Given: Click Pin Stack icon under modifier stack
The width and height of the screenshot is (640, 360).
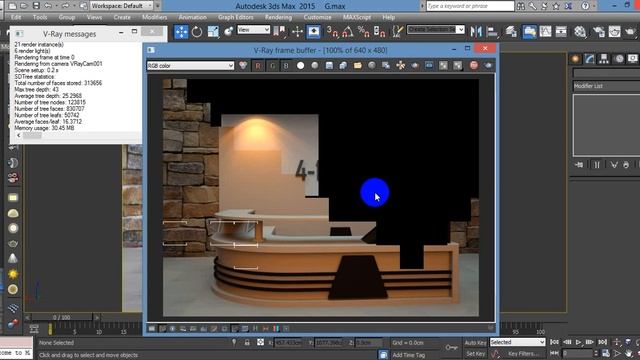Looking at the screenshot, I should point(579,165).
